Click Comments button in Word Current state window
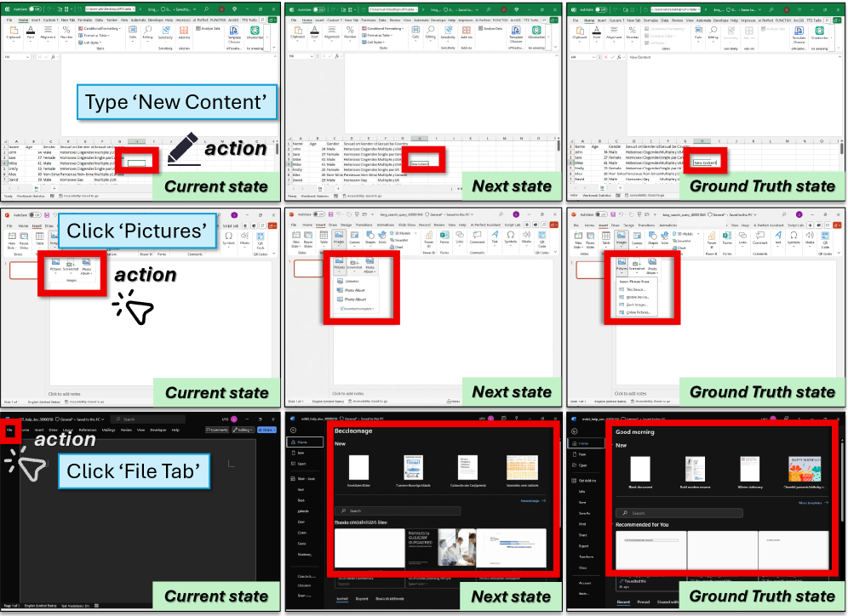This screenshot has height=616, width=848. click(x=217, y=430)
